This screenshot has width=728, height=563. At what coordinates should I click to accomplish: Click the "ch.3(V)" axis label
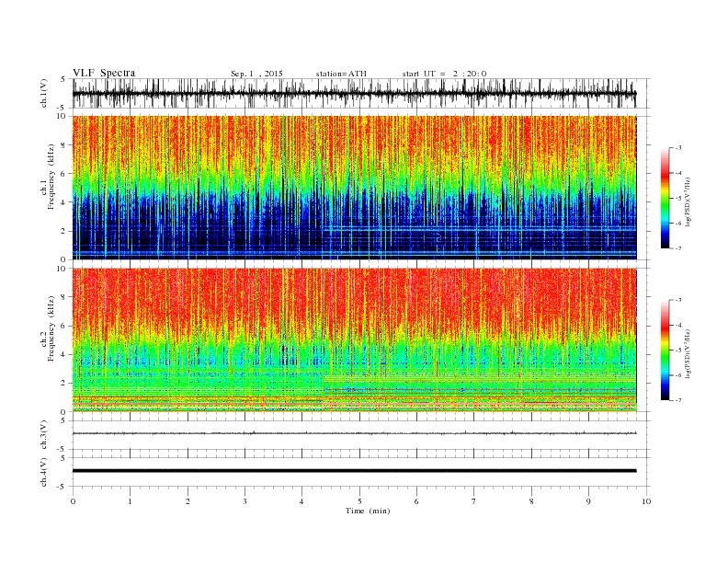pos(44,435)
